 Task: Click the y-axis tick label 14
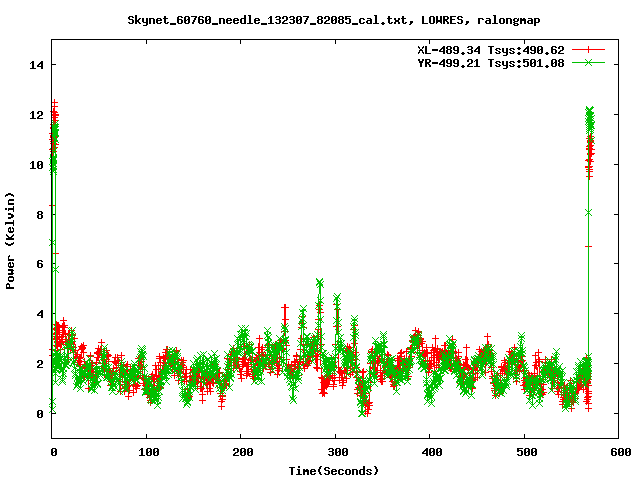(x=36, y=65)
